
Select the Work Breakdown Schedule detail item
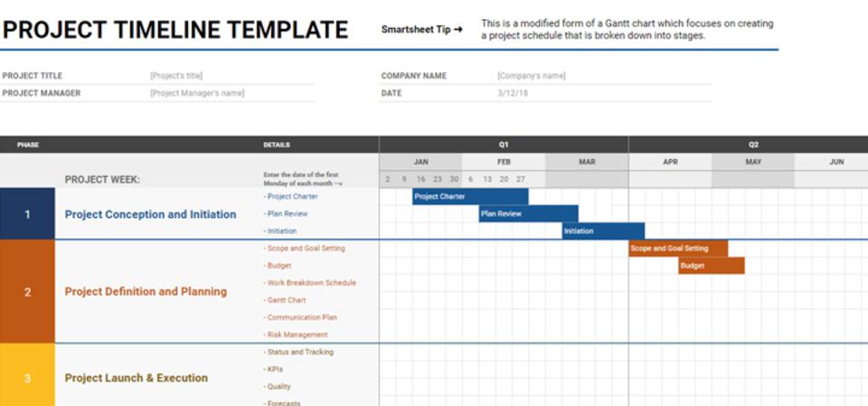click(311, 282)
